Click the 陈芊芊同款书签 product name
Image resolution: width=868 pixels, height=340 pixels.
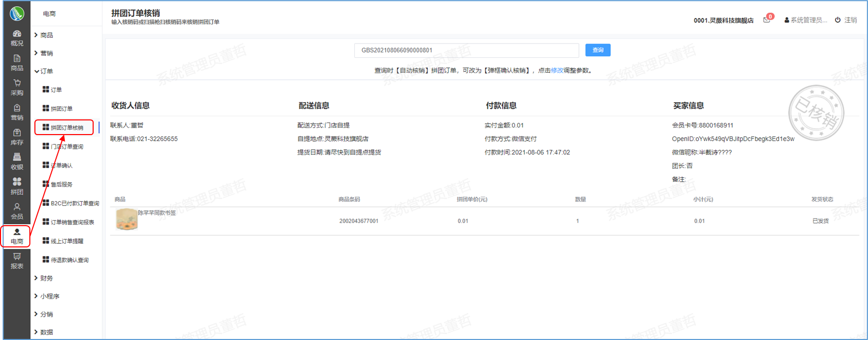157,213
